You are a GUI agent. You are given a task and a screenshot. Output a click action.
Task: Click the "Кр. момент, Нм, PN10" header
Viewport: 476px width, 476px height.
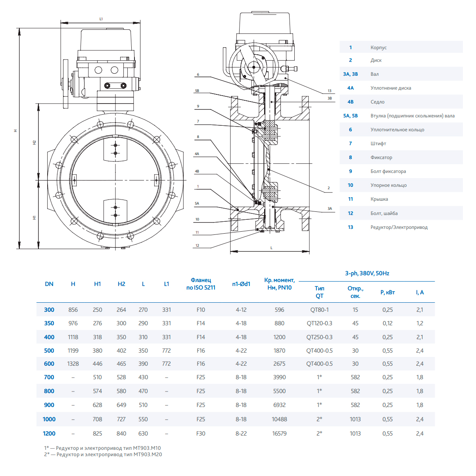click(x=279, y=284)
